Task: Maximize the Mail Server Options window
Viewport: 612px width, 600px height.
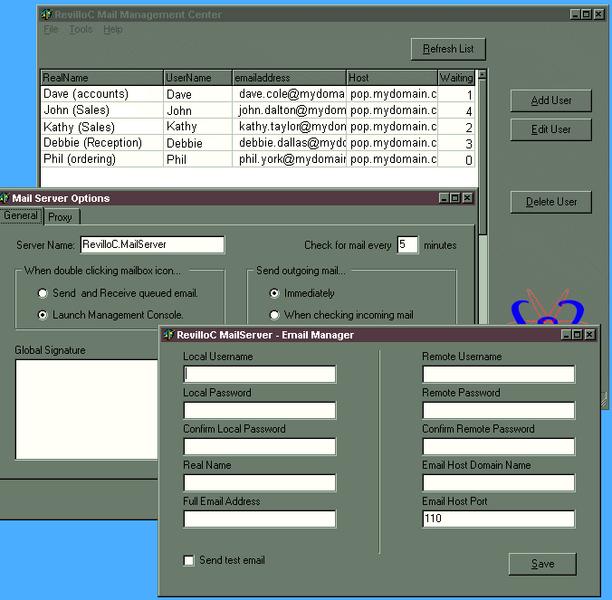Action: pos(455,198)
